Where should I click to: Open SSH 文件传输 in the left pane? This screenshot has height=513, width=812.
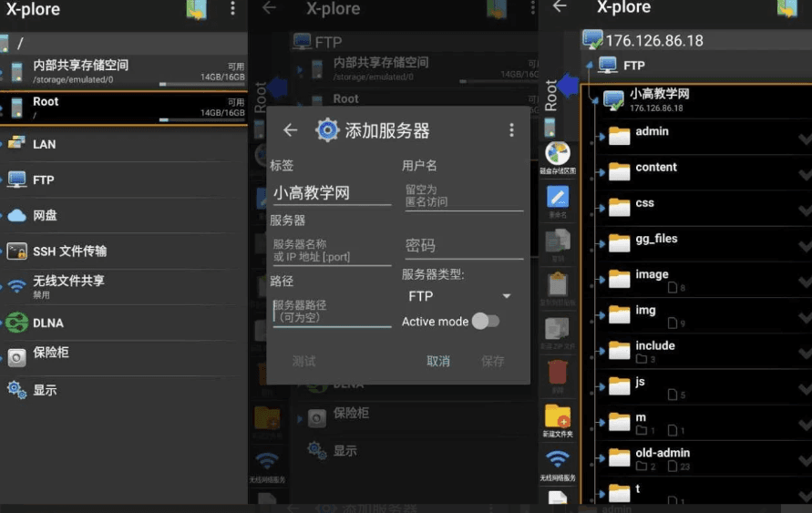pos(124,251)
